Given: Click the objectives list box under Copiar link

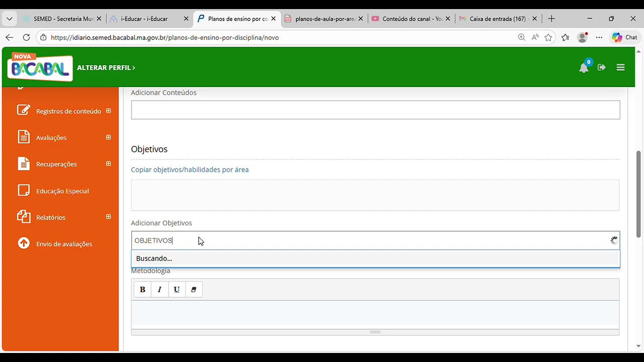Looking at the screenshot, I should coord(375,195).
